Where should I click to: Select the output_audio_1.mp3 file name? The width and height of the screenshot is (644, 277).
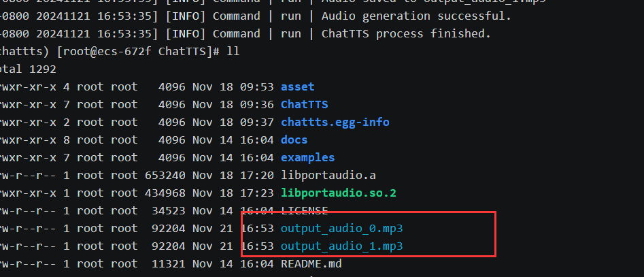pyautogui.click(x=341, y=246)
